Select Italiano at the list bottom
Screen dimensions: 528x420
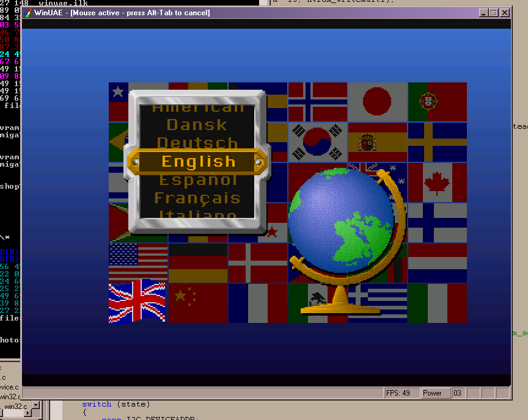click(197, 214)
